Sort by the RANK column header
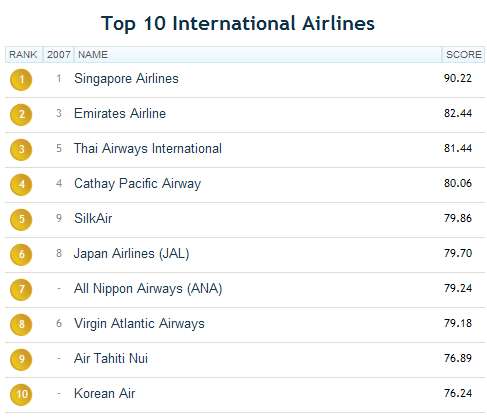487x419 pixels. coord(24,55)
